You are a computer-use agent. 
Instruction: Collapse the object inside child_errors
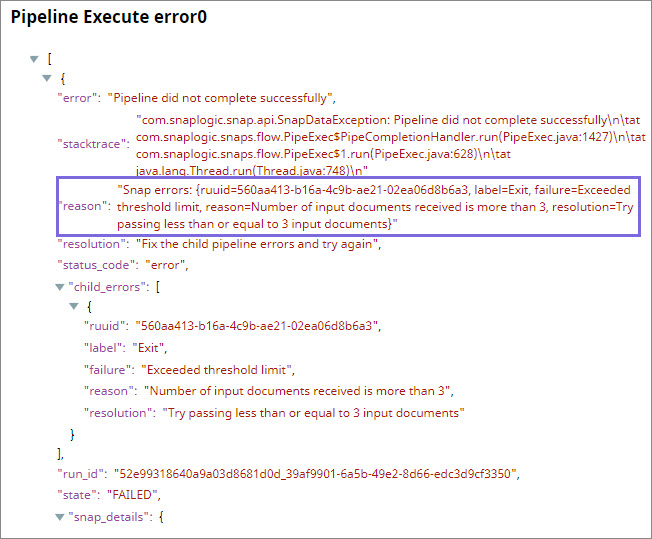(x=73, y=306)
